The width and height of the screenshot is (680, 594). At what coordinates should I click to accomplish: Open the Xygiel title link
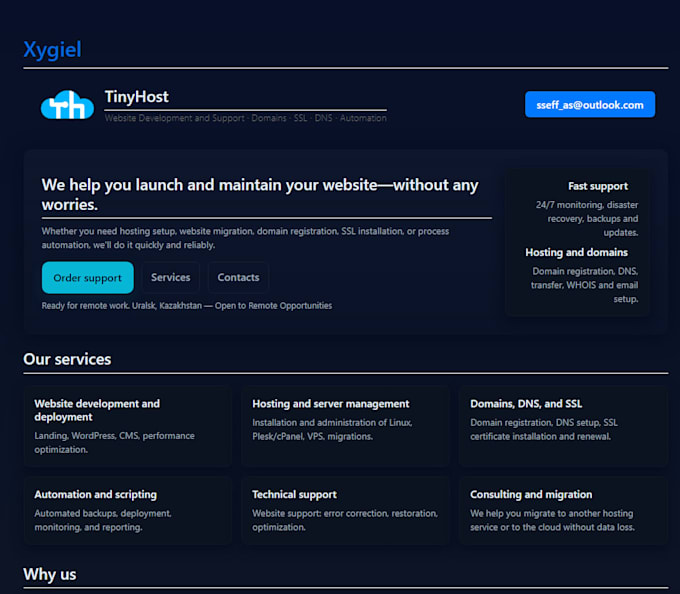pos(52,49)
